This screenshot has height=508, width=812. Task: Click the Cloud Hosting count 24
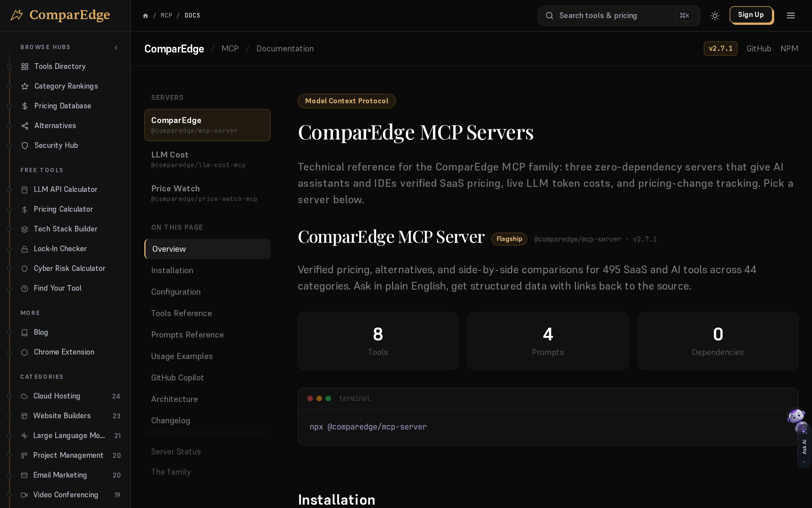(x=116, y=397)
